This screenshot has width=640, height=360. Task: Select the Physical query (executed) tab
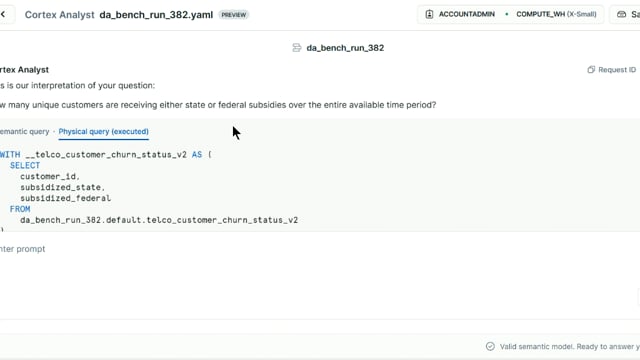pyautogui.click(x=104, y=131)
